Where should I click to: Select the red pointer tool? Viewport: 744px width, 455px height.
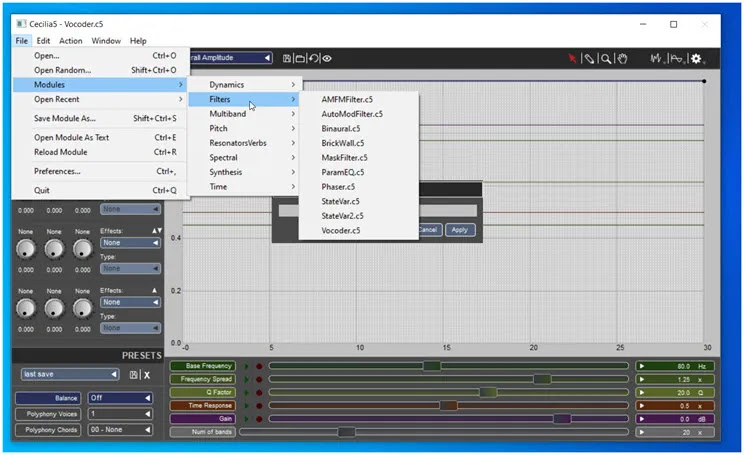click(572, 58)
